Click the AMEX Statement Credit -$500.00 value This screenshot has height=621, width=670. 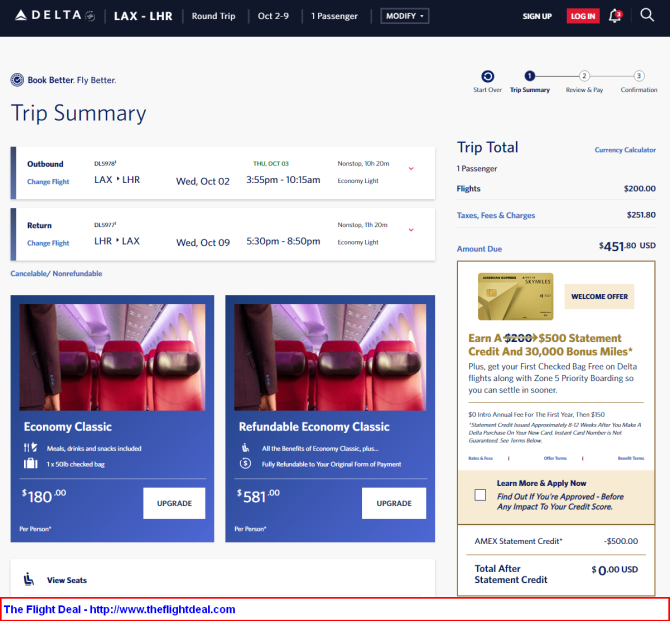(620, 541)
